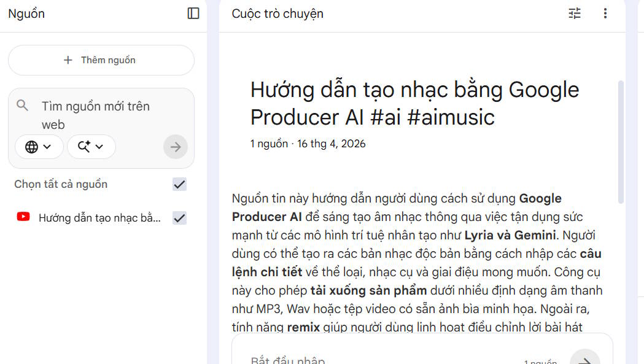Expand the globe filter dropdown
This screenshot has height=364, width=644.
pos(47,147)
